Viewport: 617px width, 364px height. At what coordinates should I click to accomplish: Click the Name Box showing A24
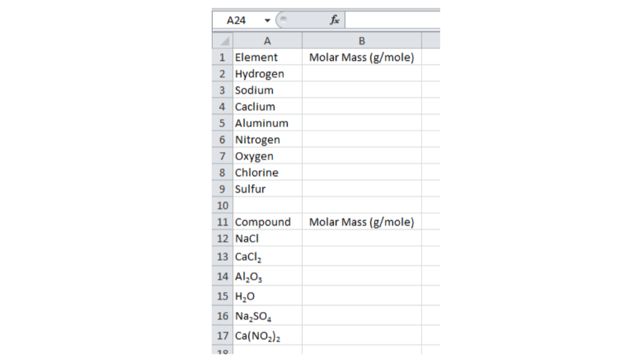(x=238, y=20)
